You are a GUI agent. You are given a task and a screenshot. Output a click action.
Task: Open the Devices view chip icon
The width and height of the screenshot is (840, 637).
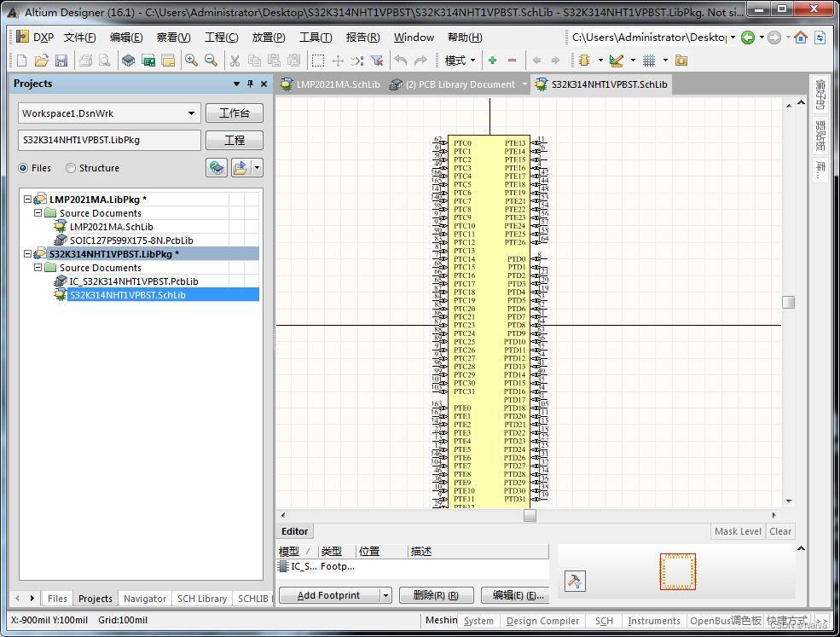tap(129, 61)
